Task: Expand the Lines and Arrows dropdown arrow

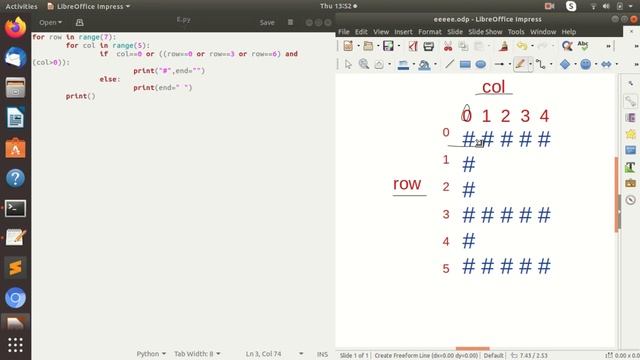Action: [510, 64]
